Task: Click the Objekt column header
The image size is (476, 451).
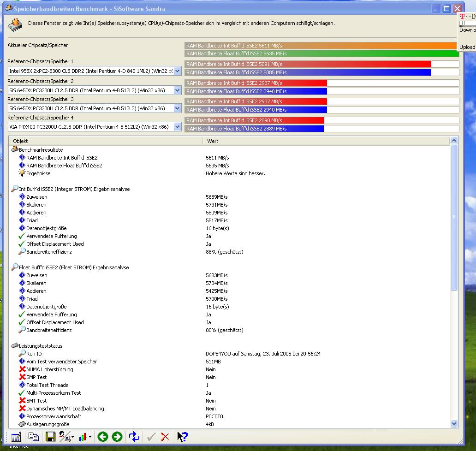Action: 106,141
